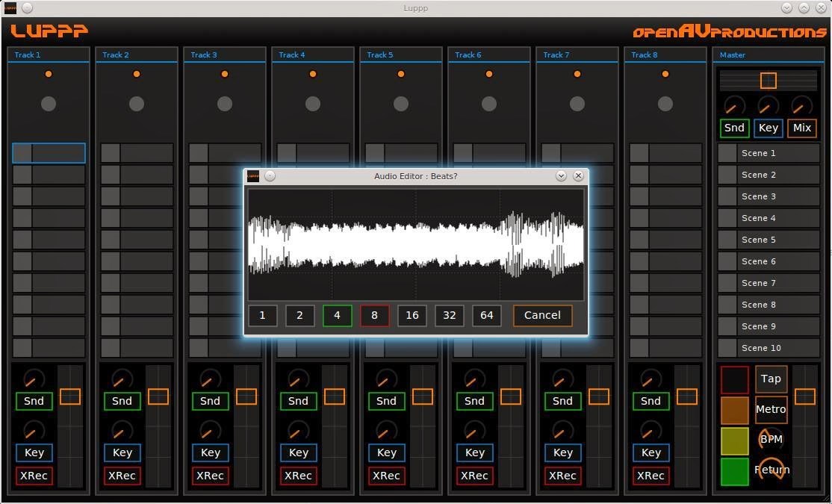Toggle the Master Mix button
Image resolution: width=832 pixels, height=504 pixels.
pos(802,128)
